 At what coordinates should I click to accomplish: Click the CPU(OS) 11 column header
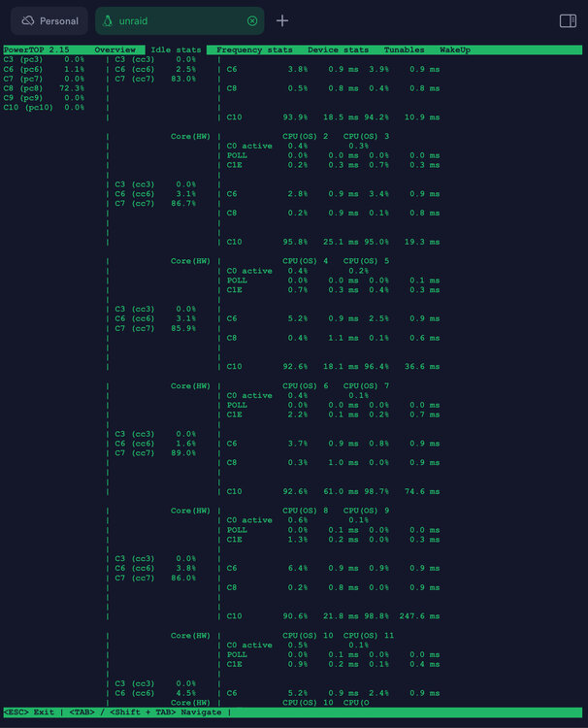tap(369, 636)
